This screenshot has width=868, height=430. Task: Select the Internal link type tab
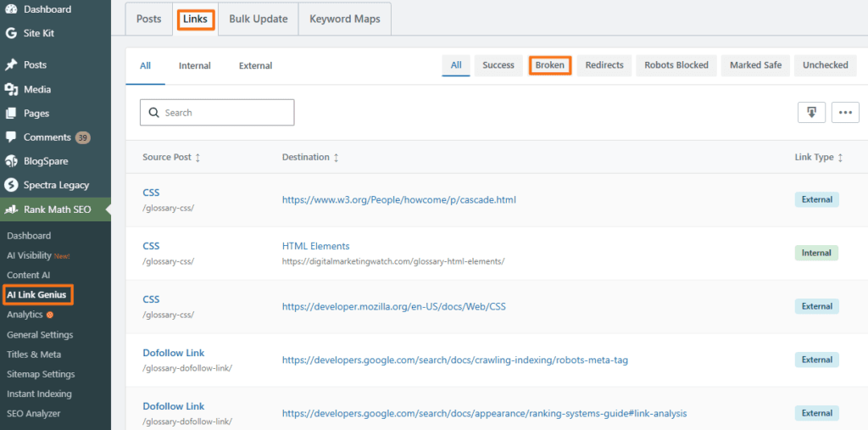point(194,65)
